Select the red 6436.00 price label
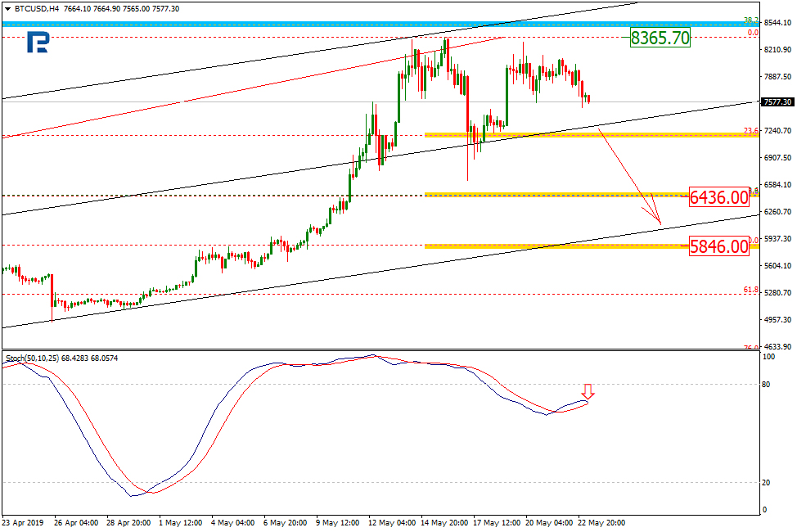 [x=718, y=196]
